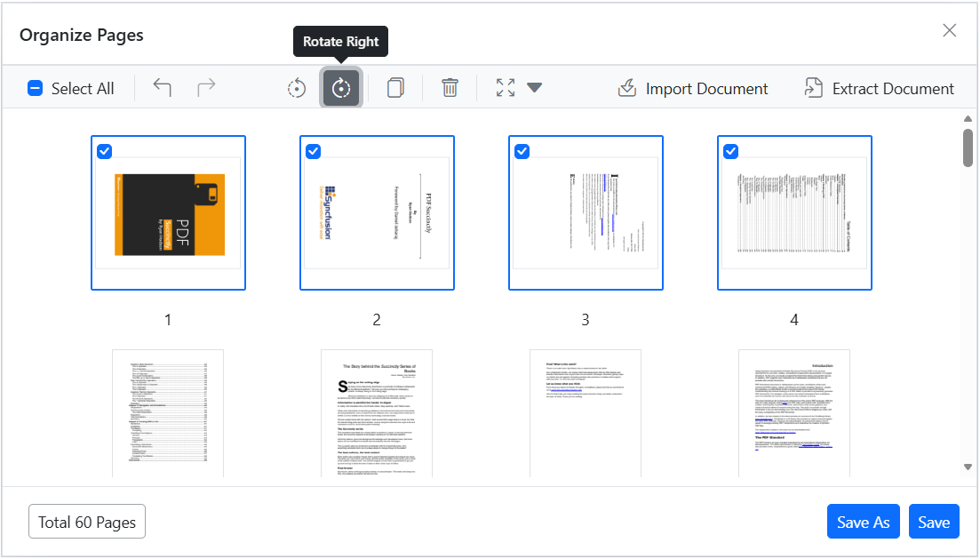
Task: Click the Import Document icon
Action: coord(627,88)
